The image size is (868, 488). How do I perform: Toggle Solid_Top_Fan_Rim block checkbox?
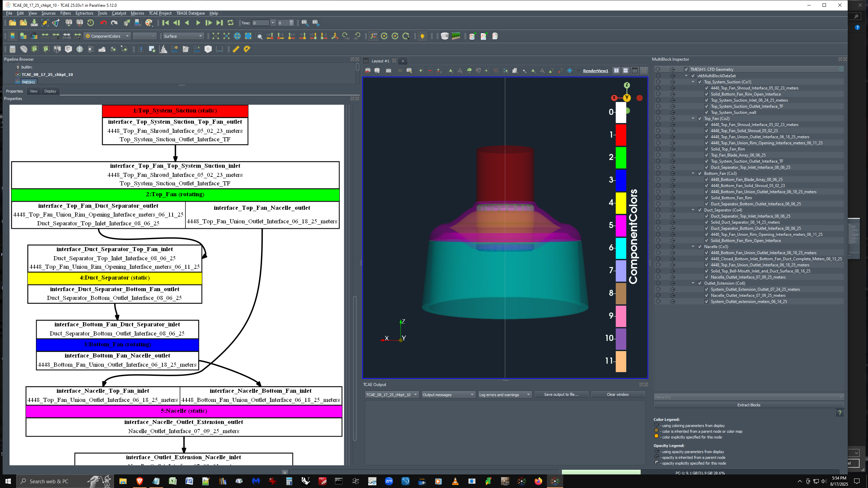706,149
